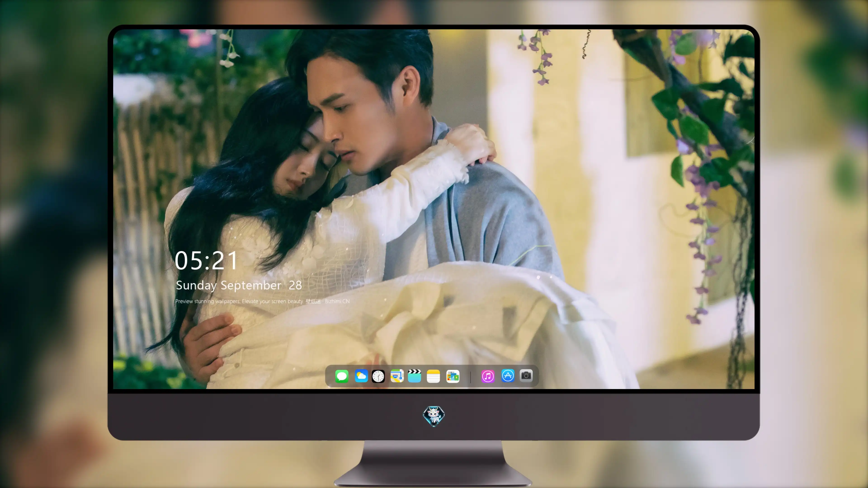Click the 'Preview stunning wallpapers' tagline
The width and height of the screenshot is (868, 488).
[262, 301]
